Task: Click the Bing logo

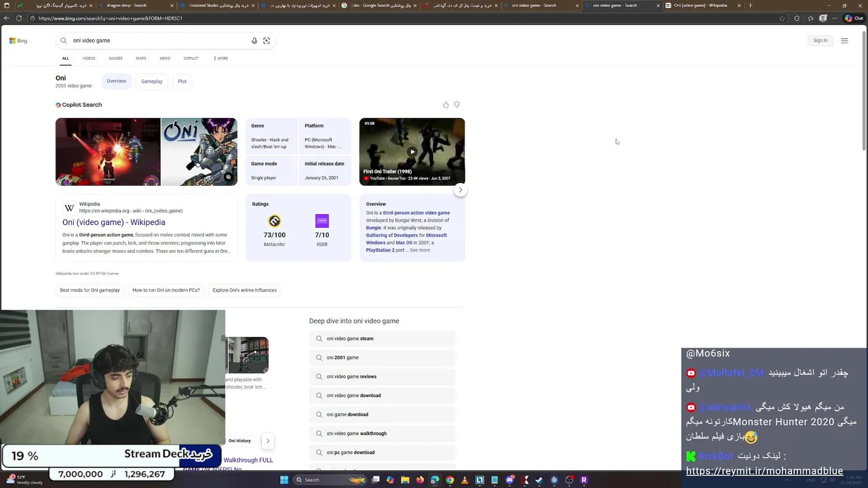Action: pos(18,41)
